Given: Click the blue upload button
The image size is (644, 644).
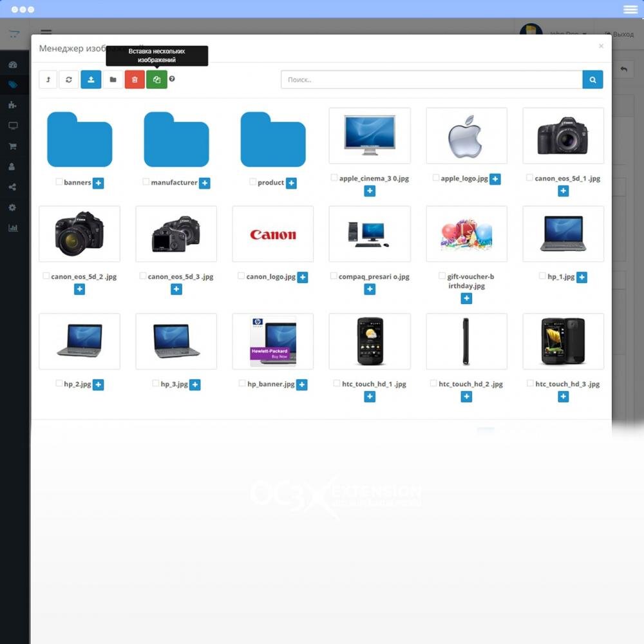Looking at the screenshot, I should coord(91,79).
